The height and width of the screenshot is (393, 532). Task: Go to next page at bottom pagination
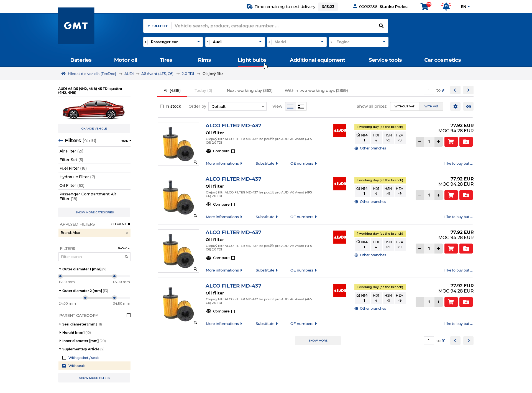(x=469, y=341)
